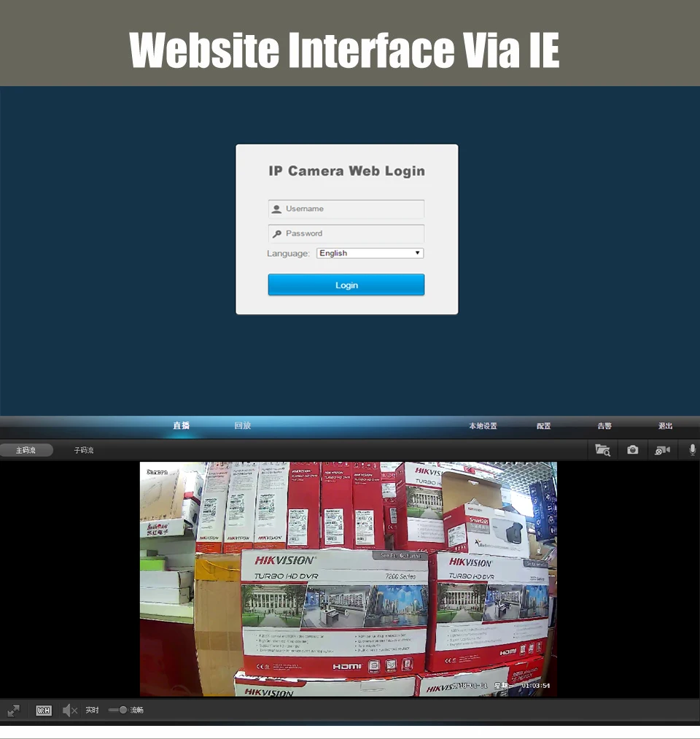The height and width of the screenshot is (739, 700).
Task: Click the video record icon
Action: pyautogui.click(x=662, y=450)
